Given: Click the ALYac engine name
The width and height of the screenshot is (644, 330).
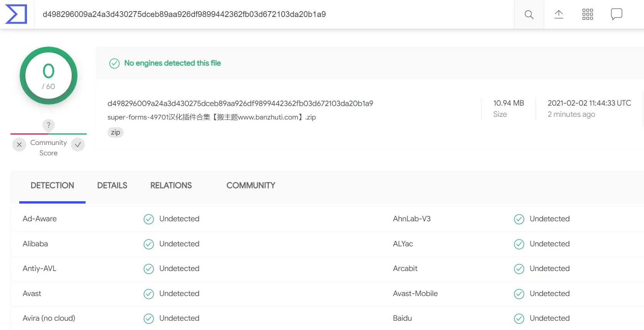Looking at the screenshot, I should pyautogui.click(x=403, y=244).
